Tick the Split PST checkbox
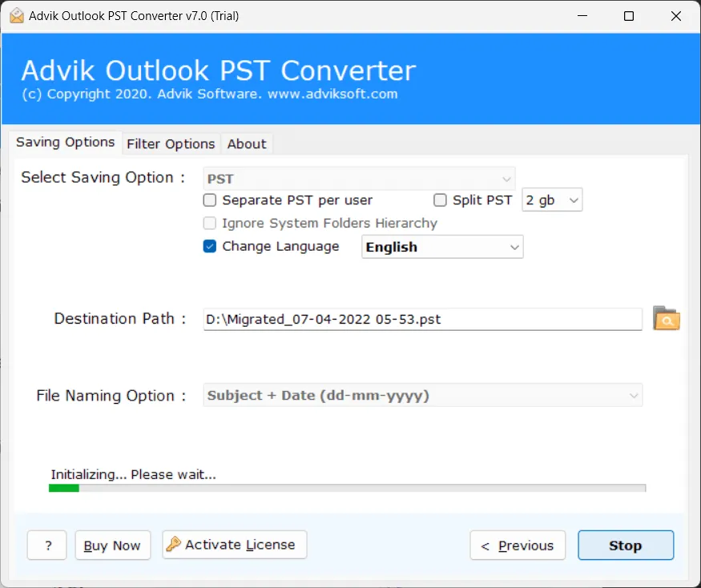This screenshot has height=588, width=701. tap(440, 200)
